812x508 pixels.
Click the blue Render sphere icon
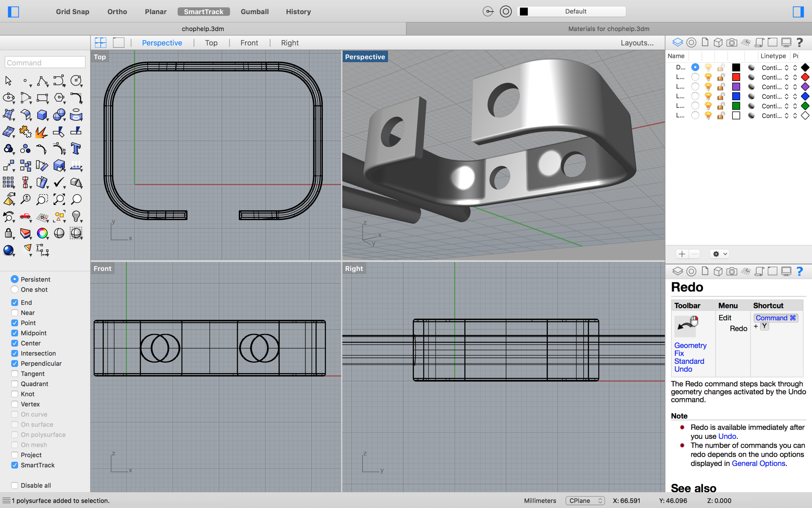8,250
